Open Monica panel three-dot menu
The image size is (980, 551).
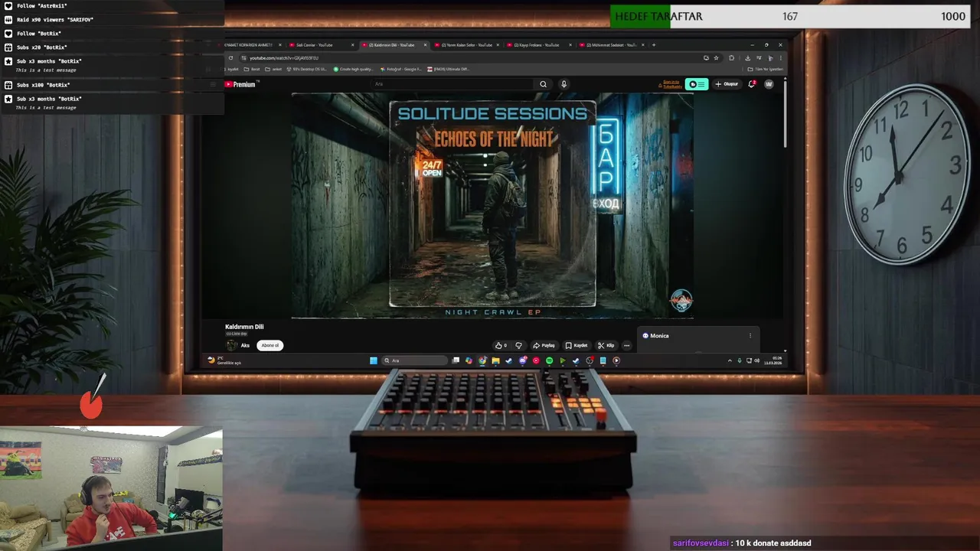pos(750,335)
